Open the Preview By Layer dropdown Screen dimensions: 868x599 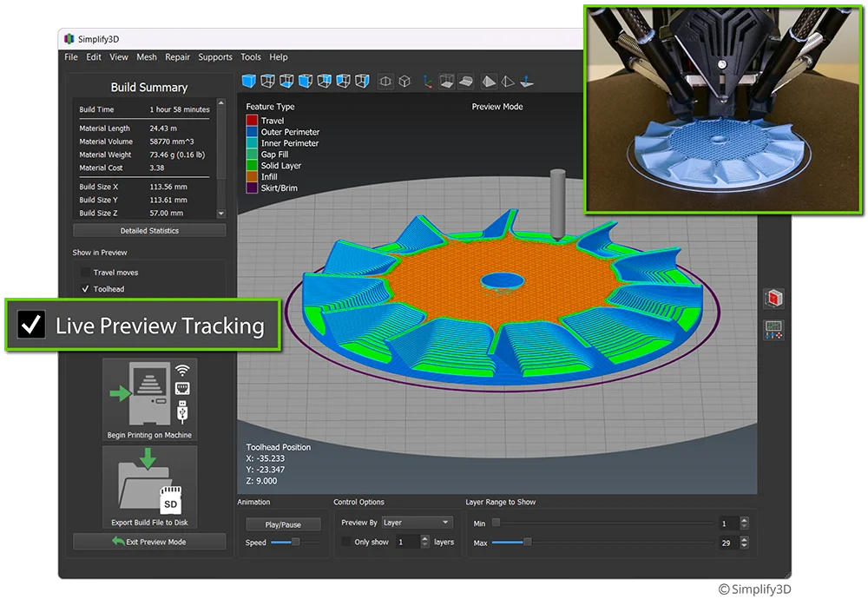417,523
